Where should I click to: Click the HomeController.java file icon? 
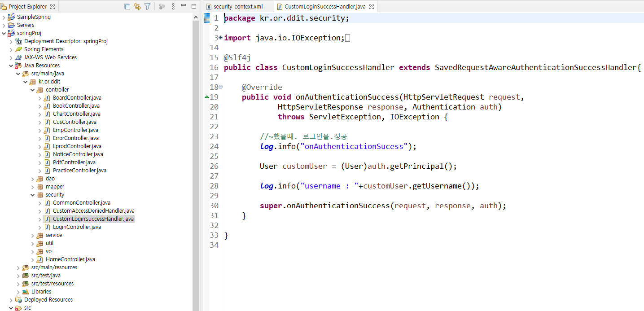click(40, 259)
